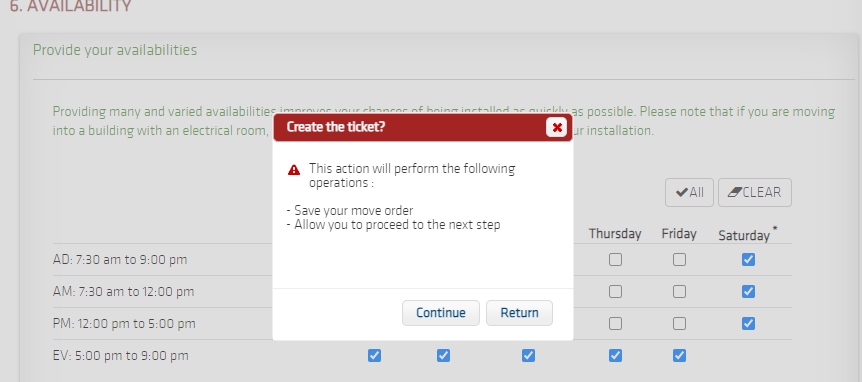
Task: Check Friday AM availability box
Action: [679, 291]
